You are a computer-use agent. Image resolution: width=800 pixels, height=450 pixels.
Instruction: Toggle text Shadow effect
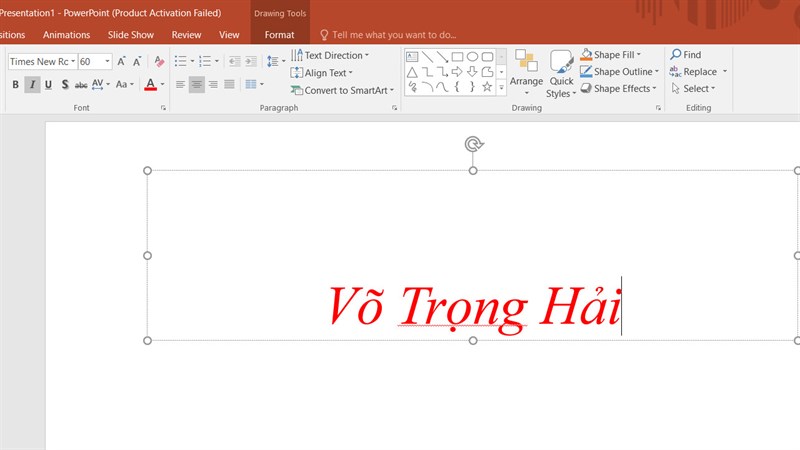[65, 85]
